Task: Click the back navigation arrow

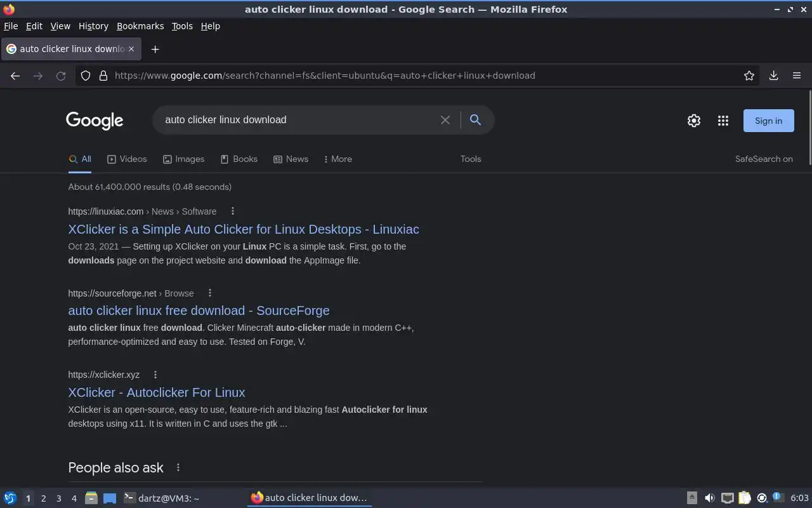Action: (x=15, y=76)
